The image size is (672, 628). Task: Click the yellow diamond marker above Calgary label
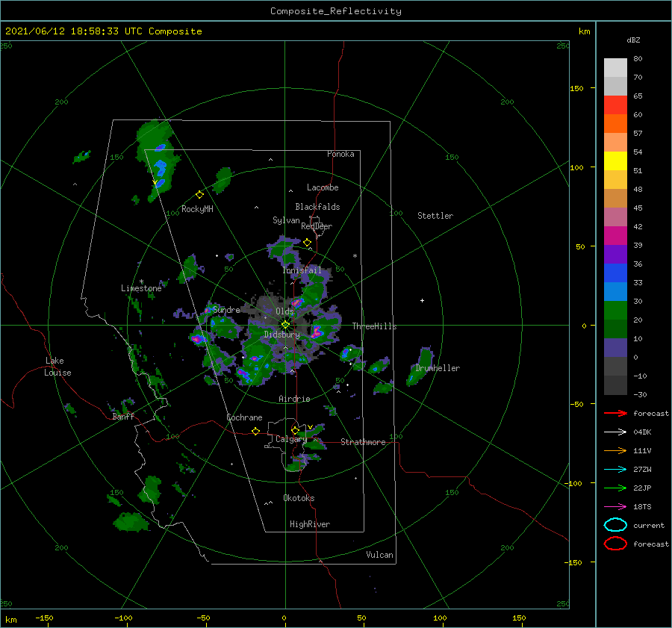coord(295,430)
